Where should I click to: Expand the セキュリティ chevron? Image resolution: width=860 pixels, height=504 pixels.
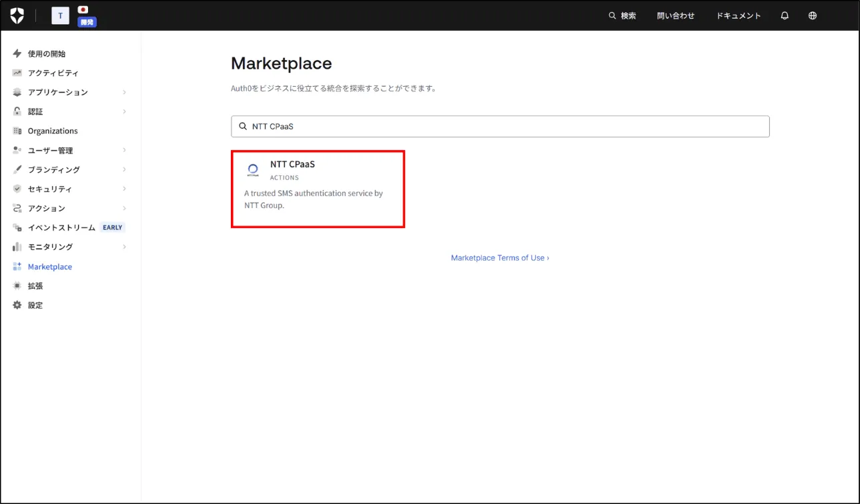tap(124, 189)
